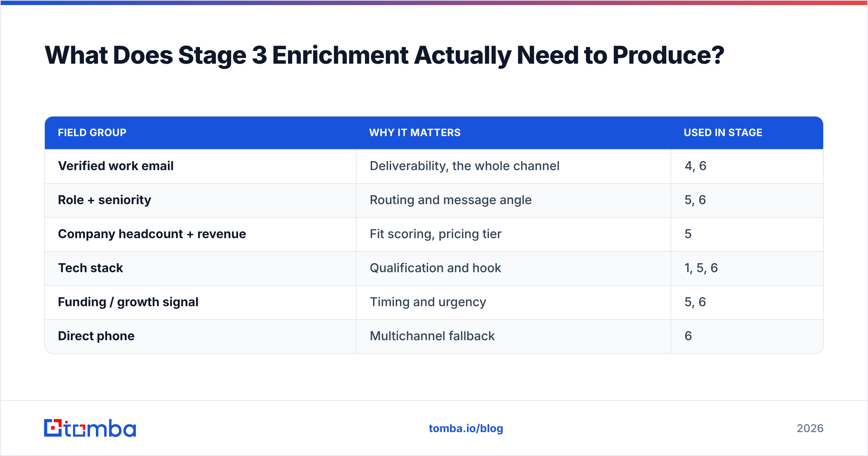Click Multichannel fallback text

point(432,336)
